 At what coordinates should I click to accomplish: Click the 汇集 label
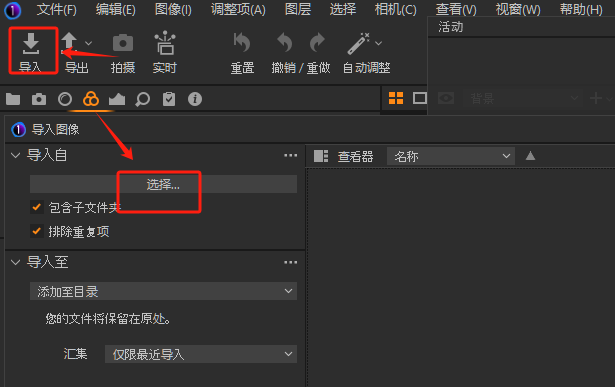tap(75, 354)
